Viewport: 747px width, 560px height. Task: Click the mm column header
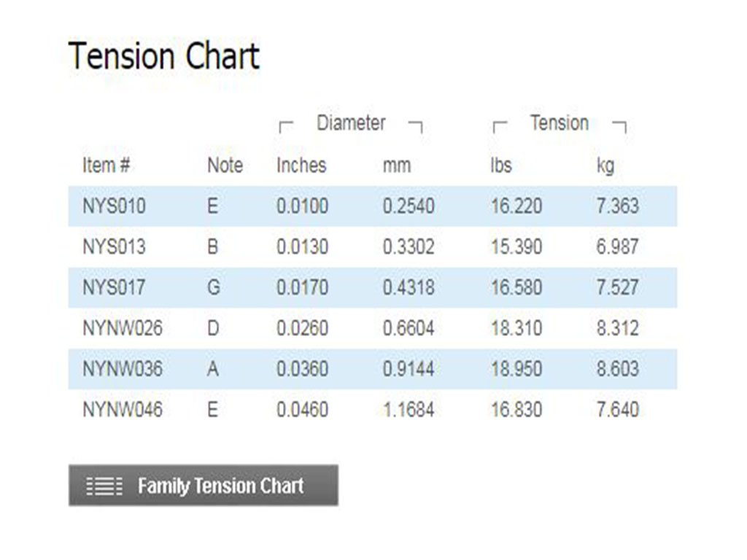click(397, 166)
